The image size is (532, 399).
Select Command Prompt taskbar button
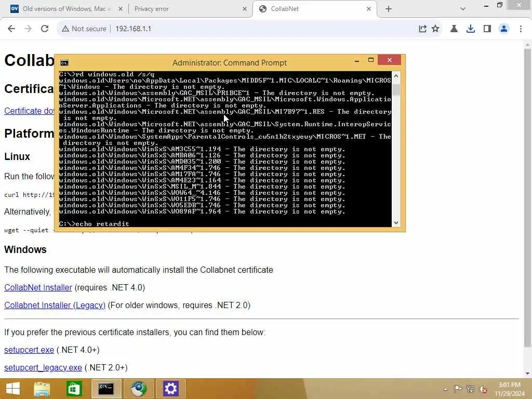point(106,389)
